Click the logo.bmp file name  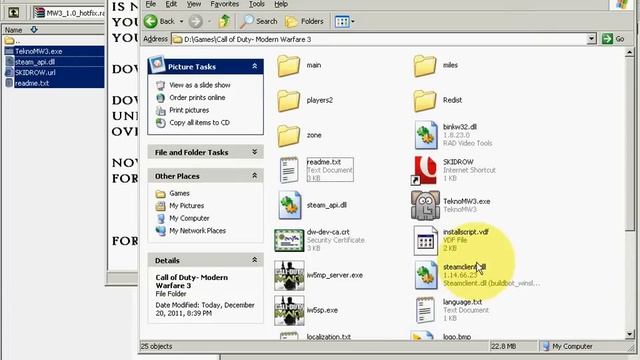457,337
